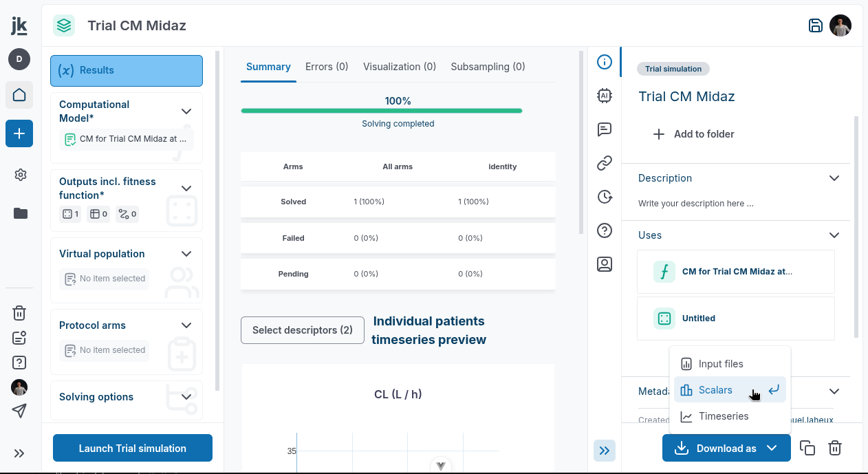Click the delete trash icon bottom right
The width and height of the screenshot is (868, 474).
[x=835, y=449]
